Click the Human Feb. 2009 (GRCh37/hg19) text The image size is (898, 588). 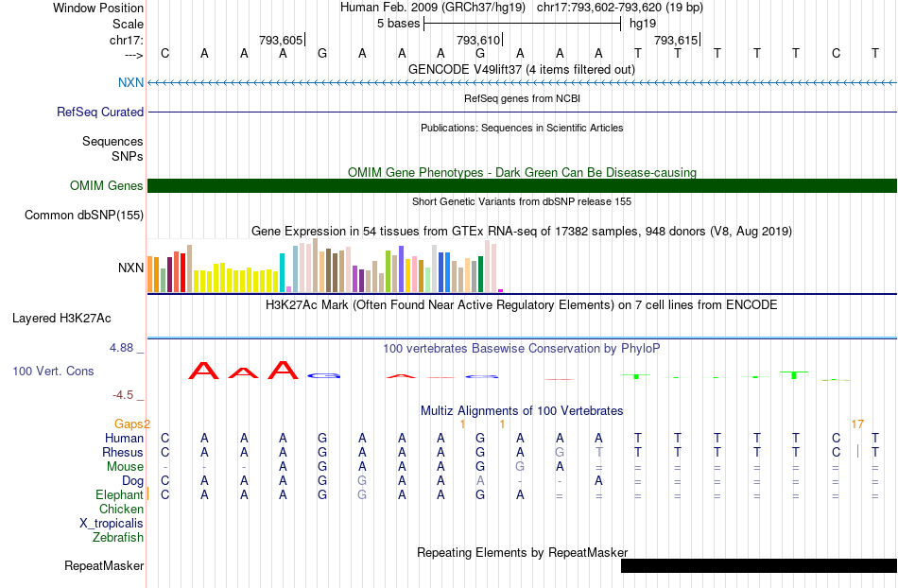[432, 8]
